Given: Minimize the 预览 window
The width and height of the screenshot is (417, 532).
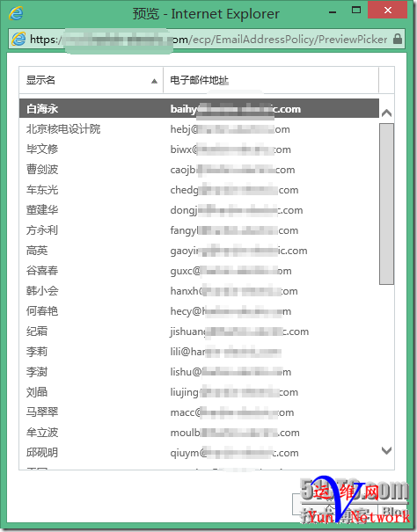Looking at the screenshot, I should coord(333,12).
